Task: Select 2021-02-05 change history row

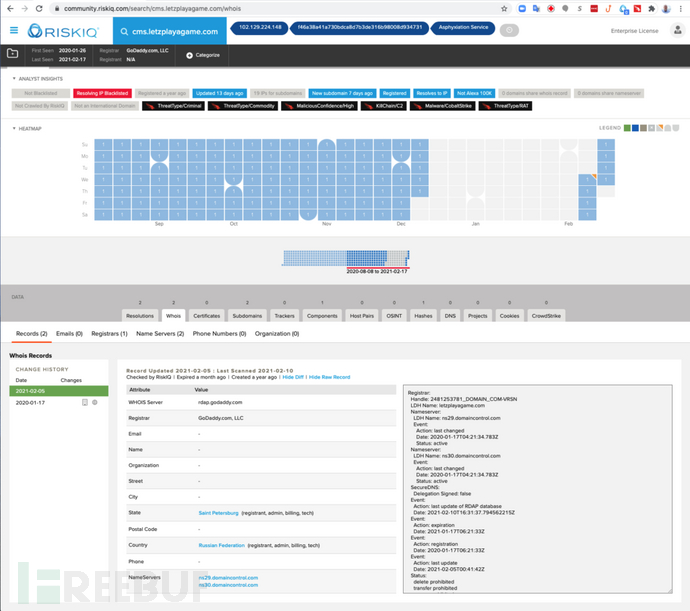Action: tap(59, 391)
